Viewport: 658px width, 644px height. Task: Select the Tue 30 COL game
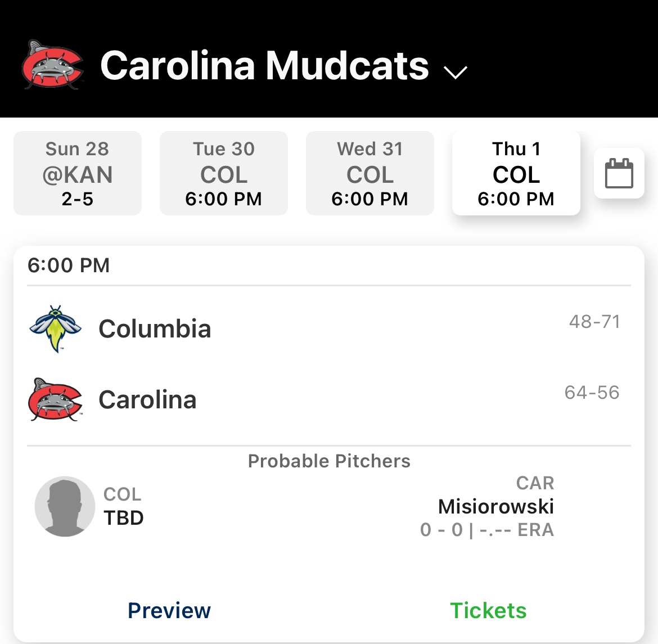(x=224, y=173)
